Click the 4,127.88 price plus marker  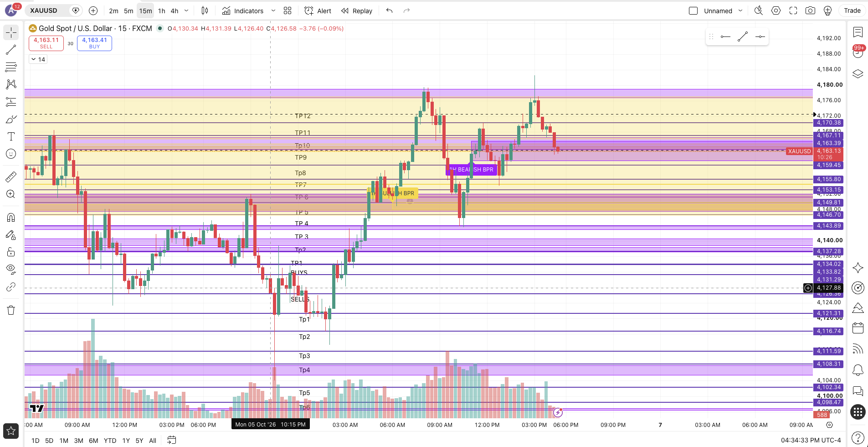[x=808, y=288]
